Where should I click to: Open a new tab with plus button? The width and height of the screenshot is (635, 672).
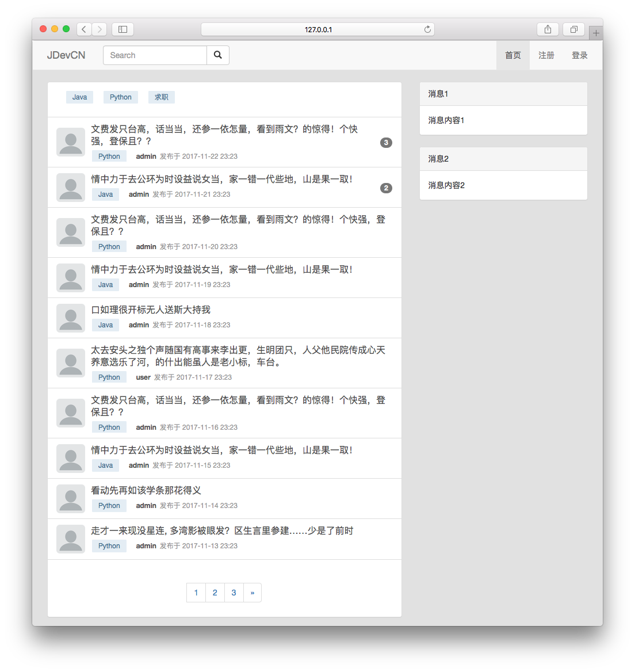(596, 33)
